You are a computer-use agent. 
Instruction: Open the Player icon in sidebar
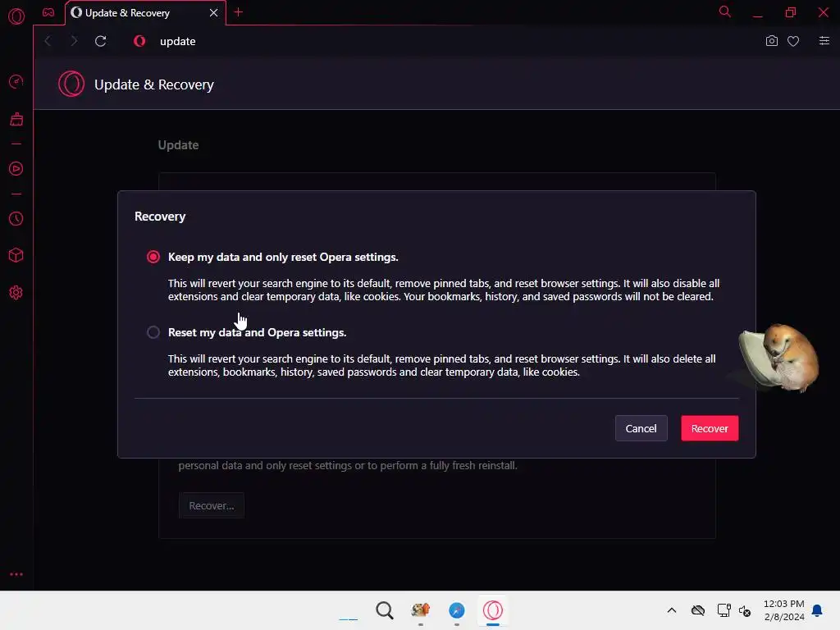(x=16, y=169)
